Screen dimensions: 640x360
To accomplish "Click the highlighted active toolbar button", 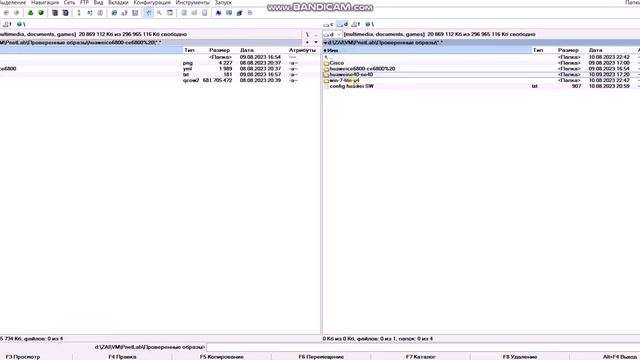I will 149,13.
